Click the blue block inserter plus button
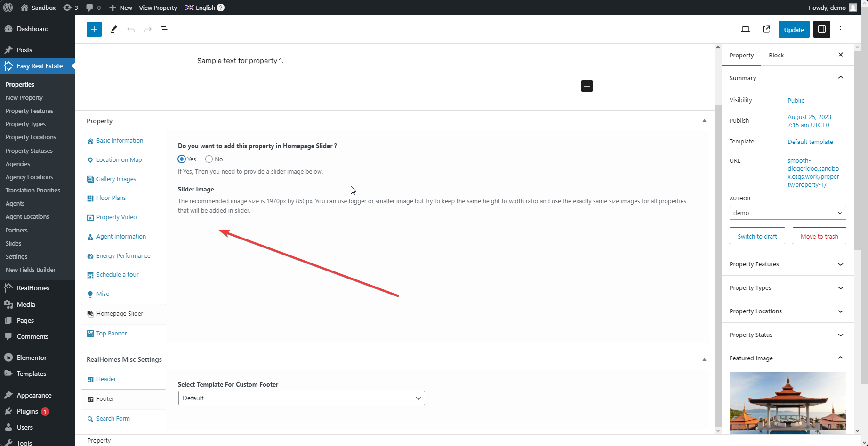This screenshot has height=446, width=868. [x=94, y=29]
